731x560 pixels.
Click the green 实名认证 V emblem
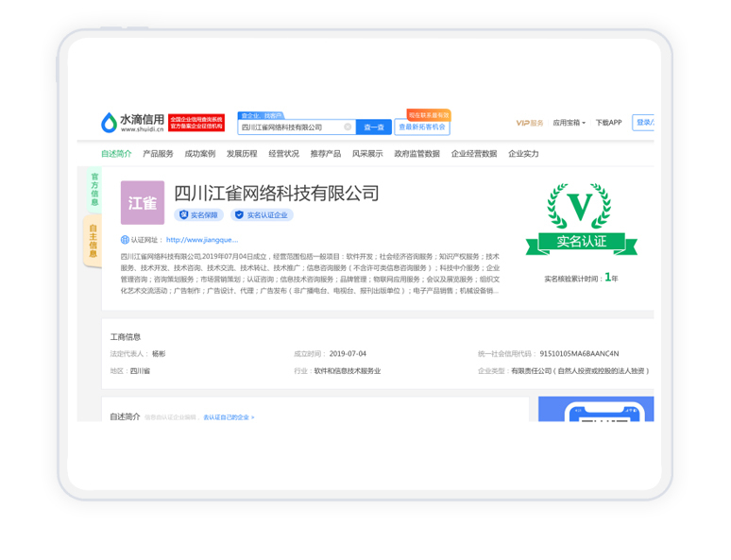(x=581, y=220)
